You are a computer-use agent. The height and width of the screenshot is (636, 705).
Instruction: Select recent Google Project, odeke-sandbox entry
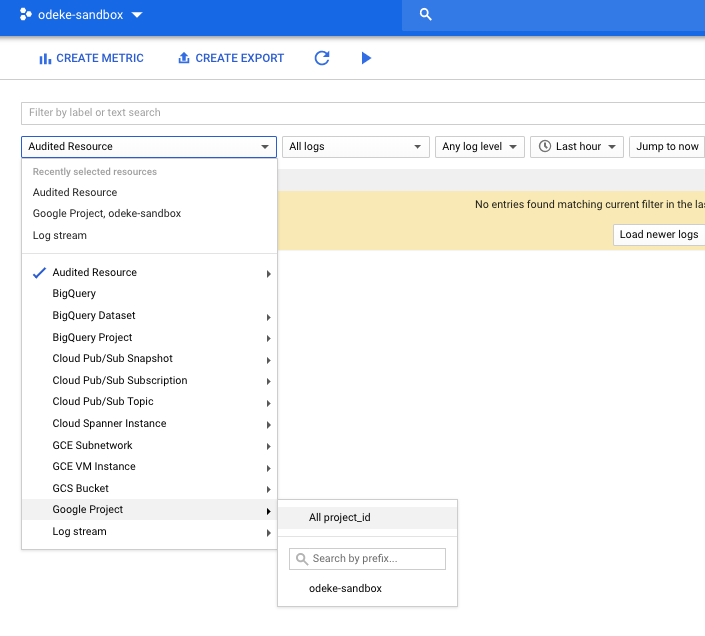149,213
